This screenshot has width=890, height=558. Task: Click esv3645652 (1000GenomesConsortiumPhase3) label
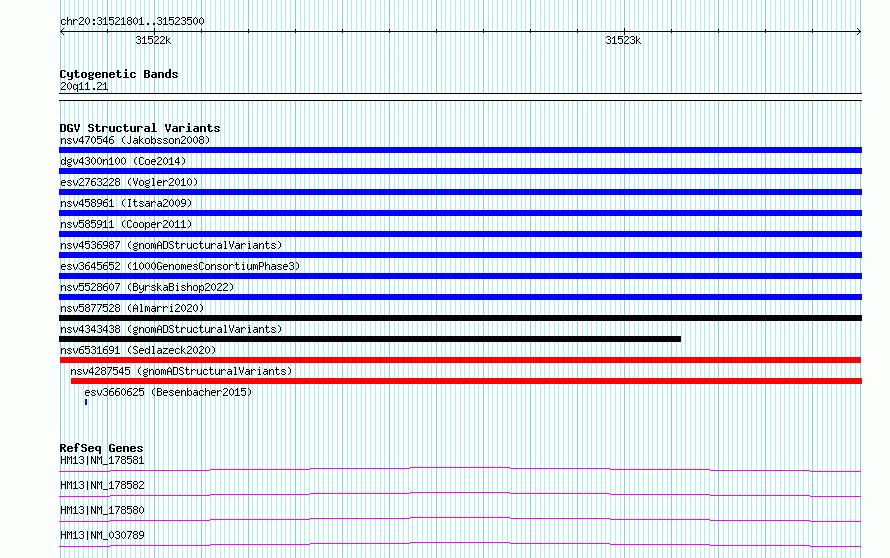180,266
